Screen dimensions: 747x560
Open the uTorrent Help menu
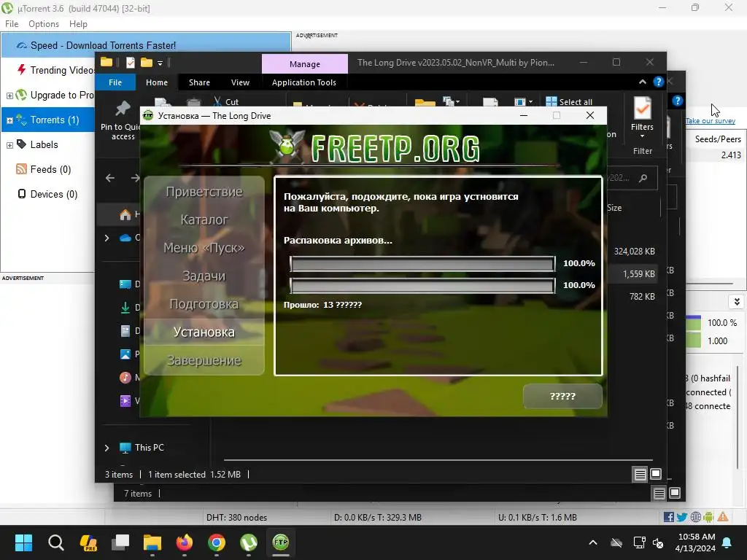click(x=78, y=24)
